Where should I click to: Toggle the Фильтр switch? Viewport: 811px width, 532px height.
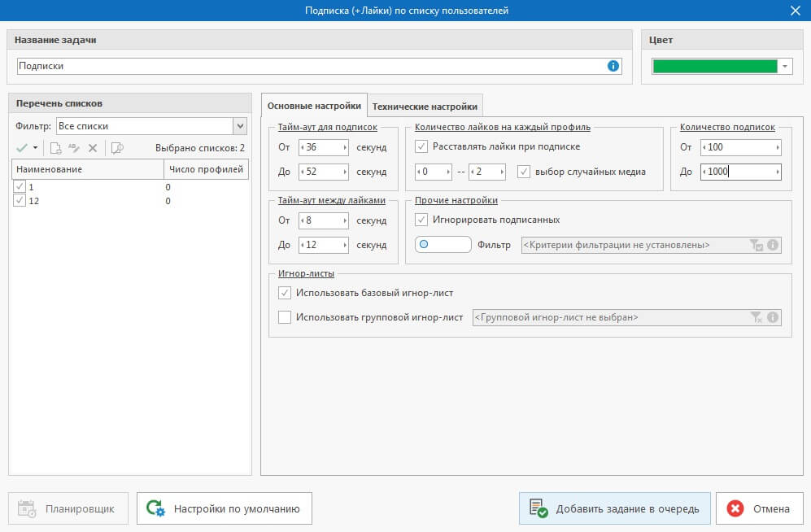point(443,245)
